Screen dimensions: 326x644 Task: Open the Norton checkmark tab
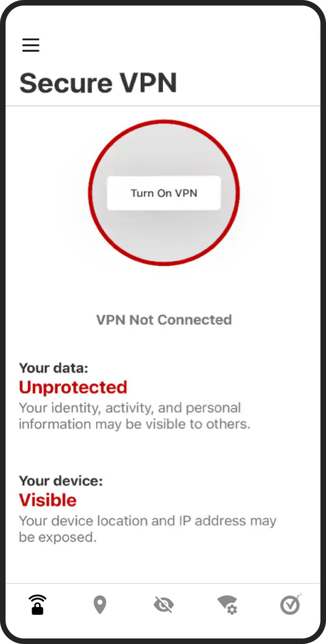[291, 604]
